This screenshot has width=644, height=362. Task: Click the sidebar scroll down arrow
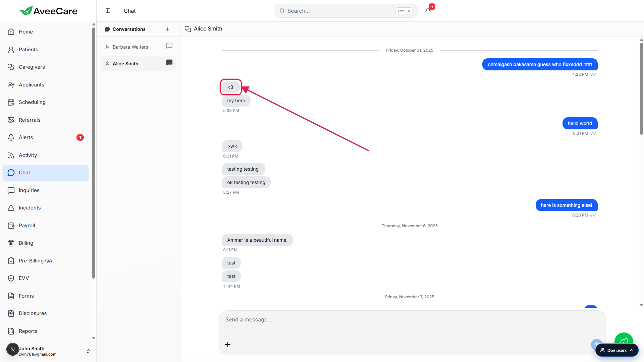[x=94, y=338]
